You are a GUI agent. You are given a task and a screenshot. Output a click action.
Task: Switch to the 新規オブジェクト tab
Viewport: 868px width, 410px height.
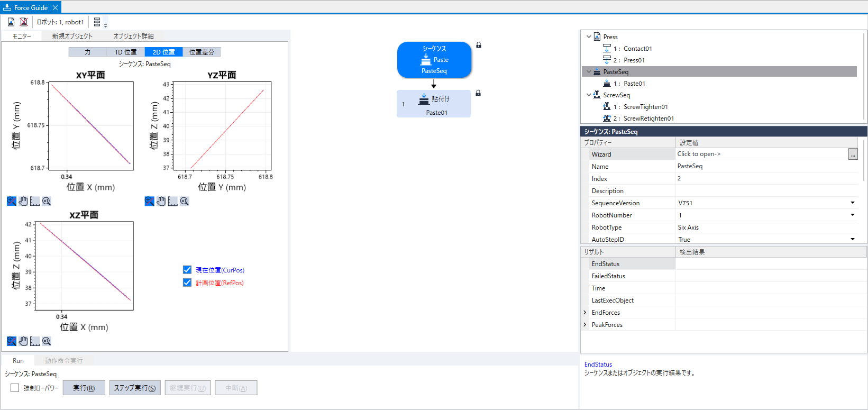click(72, 36)
